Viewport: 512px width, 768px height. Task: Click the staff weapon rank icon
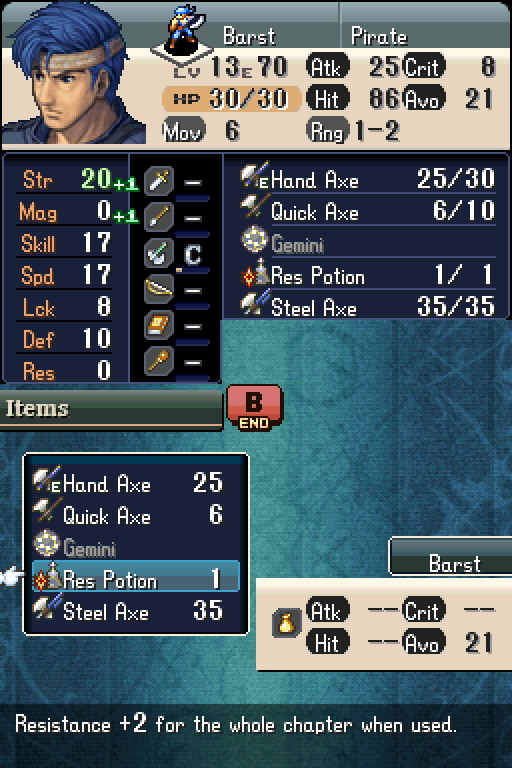[159, 361]
